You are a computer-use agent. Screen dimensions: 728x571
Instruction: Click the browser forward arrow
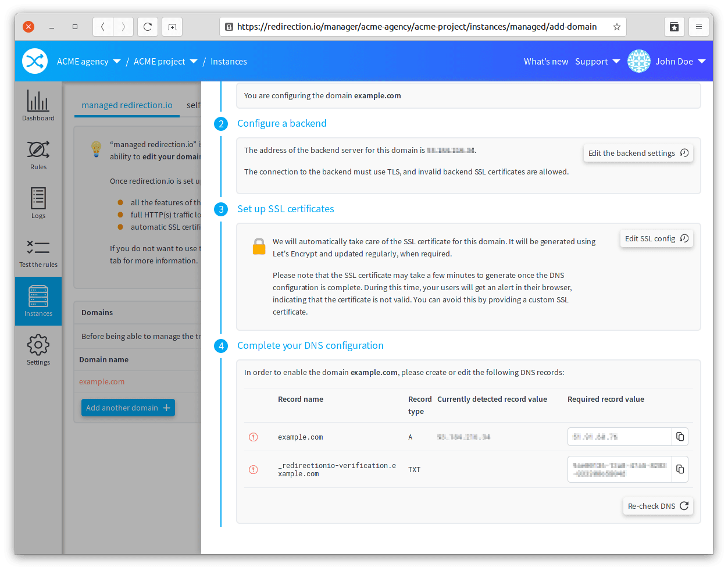point(123,27)
